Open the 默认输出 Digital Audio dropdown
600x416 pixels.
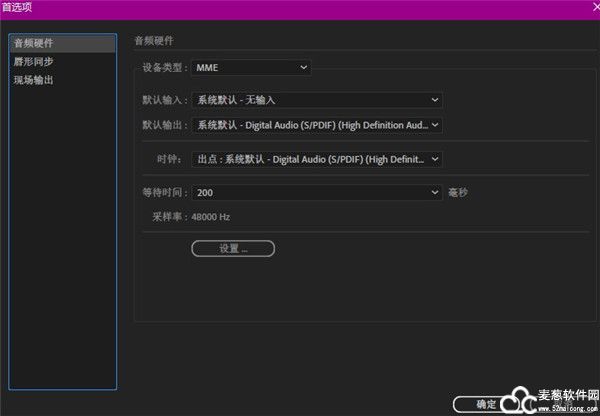[x=318, y=125]
